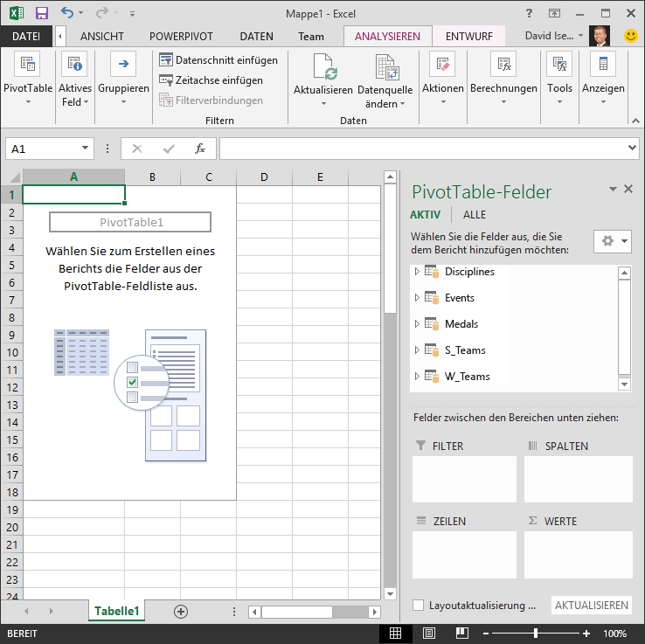Open PivotTable-Felder task pane options arrow
Screen dimensions: 645x644
613,189
